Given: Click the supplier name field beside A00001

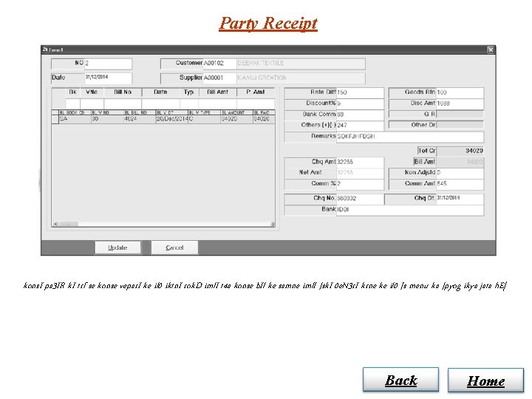Looking at the screenshot, I should click(301, 78).
